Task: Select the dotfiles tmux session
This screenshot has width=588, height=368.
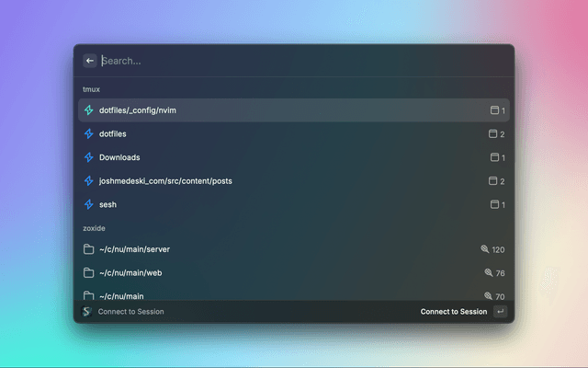Action: click(113, 133)
